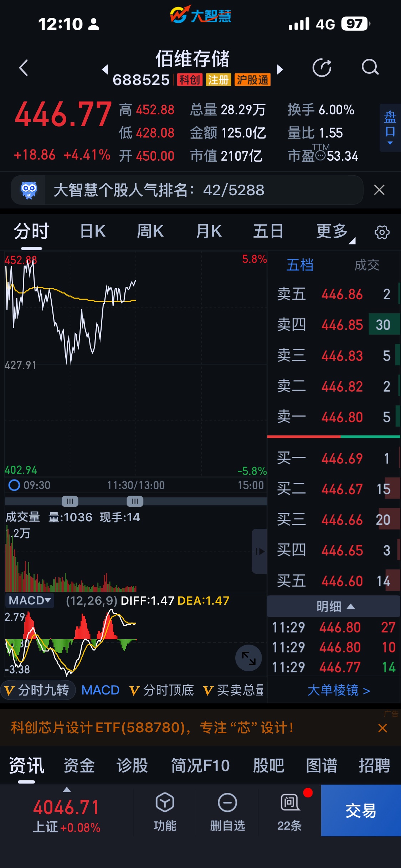Expand chart to fullscreen icon
This screenshot has width=401, height=868.
(x=248, y=658)
